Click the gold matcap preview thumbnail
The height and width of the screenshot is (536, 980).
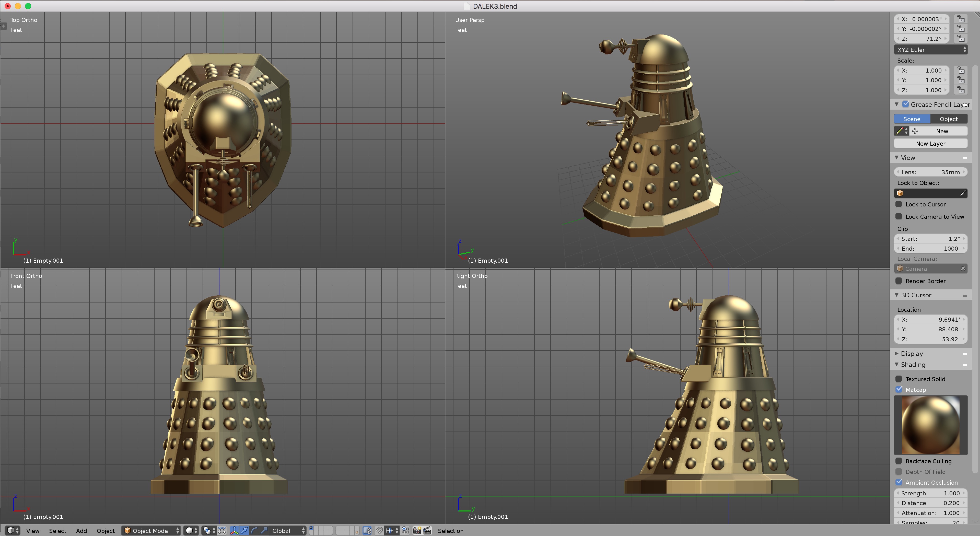tap(930, 425)
